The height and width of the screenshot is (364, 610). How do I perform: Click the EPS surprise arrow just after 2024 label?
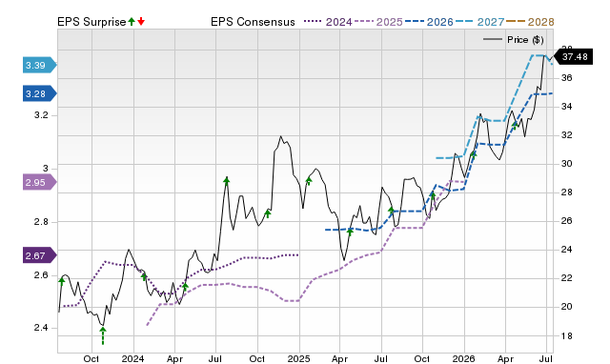point(144,277)
